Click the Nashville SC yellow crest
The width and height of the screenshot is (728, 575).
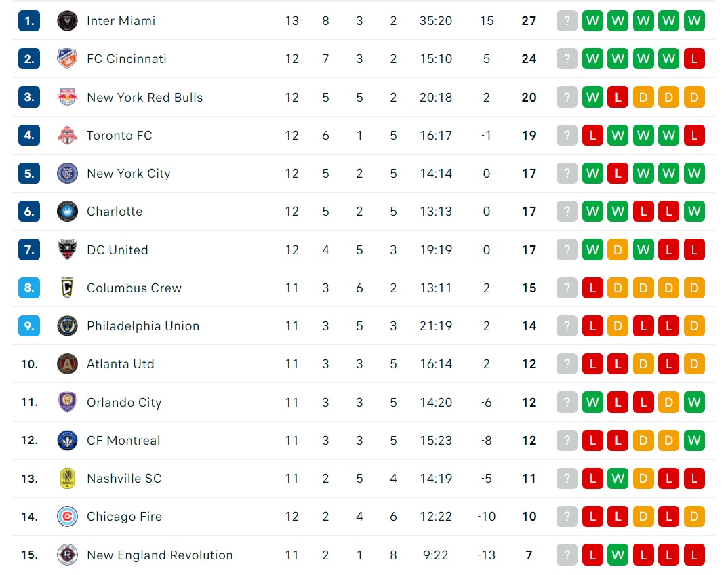[67, 479]
